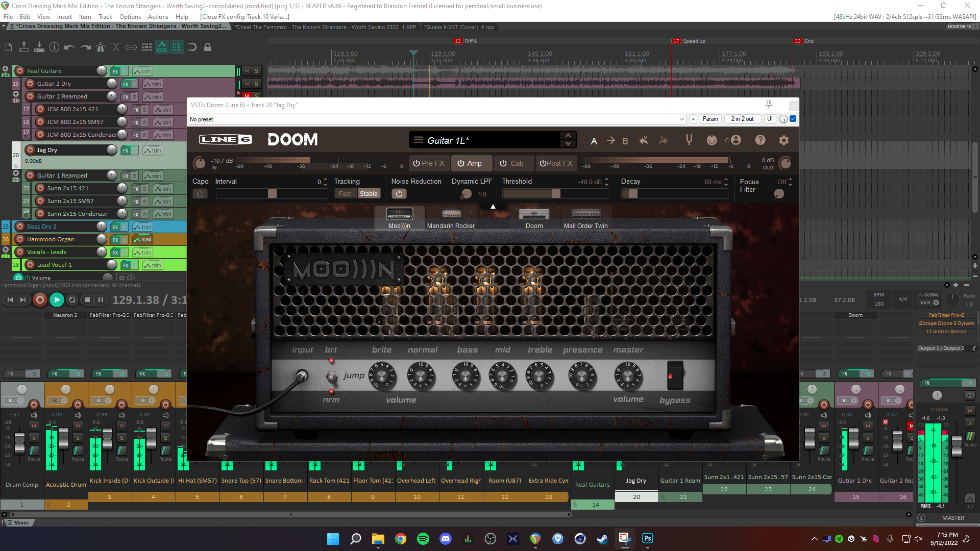Toggle item grouping link icon
The width and height of the screenshot is (980, 551).
[131, 47]
